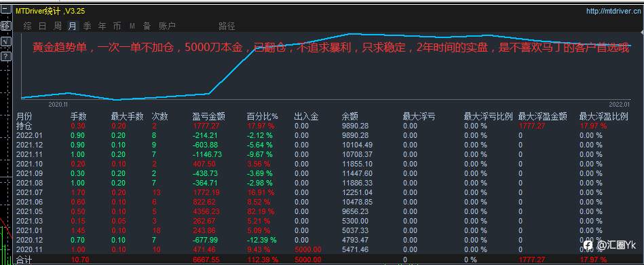Click the 最大浮盈比例 column header
Viewport: 644px width, 265px height.
click(x=604, y=117)
